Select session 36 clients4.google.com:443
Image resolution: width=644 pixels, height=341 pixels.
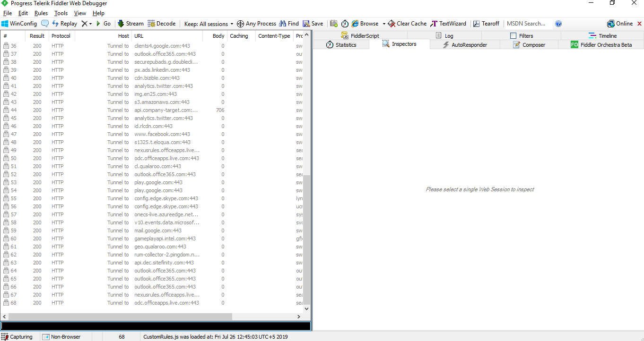click(x=151, y=46)
